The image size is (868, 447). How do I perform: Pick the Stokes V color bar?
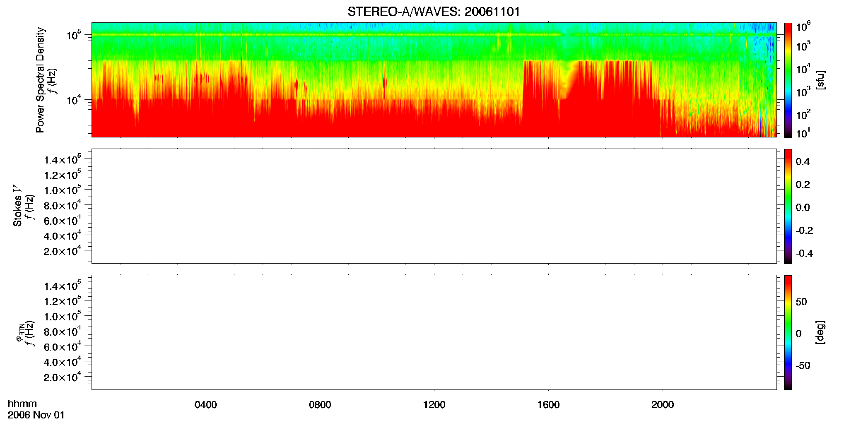pos(788,206)
